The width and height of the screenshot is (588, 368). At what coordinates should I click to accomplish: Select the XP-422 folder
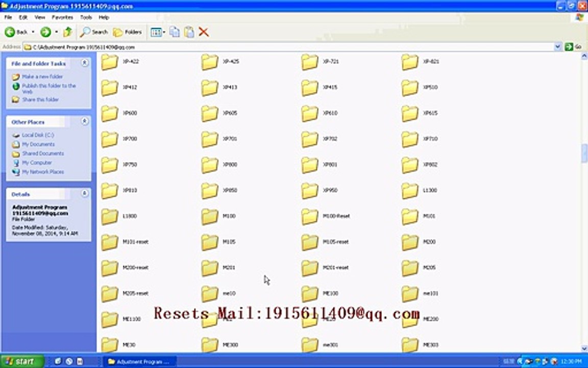(120, 62)
